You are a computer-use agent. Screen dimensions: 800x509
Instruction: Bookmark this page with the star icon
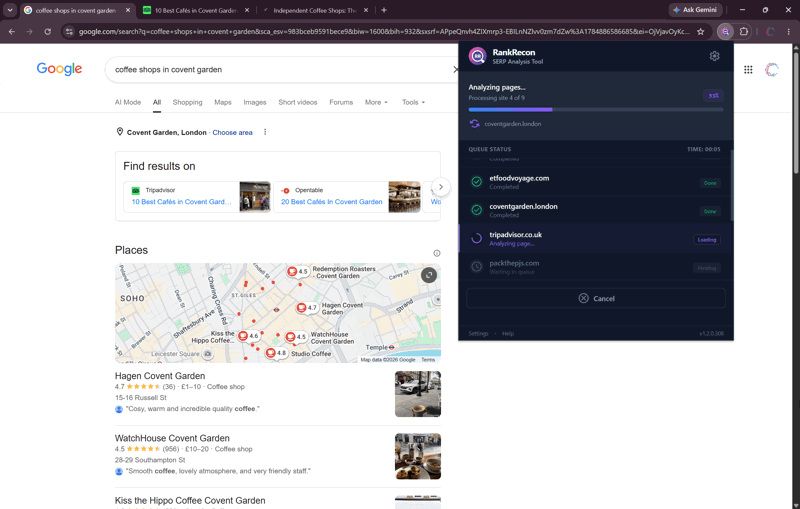pyautogui.click(x=701, y=32)
